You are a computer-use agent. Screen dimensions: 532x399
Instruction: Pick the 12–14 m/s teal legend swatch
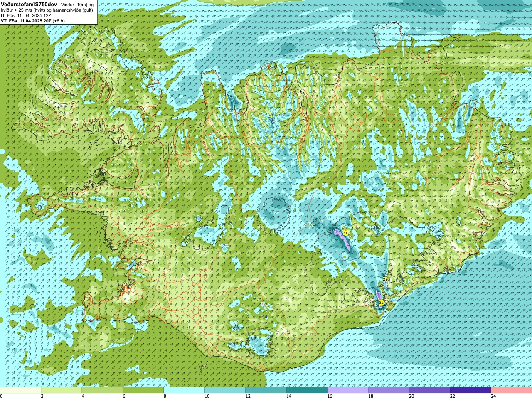[266, 390]
